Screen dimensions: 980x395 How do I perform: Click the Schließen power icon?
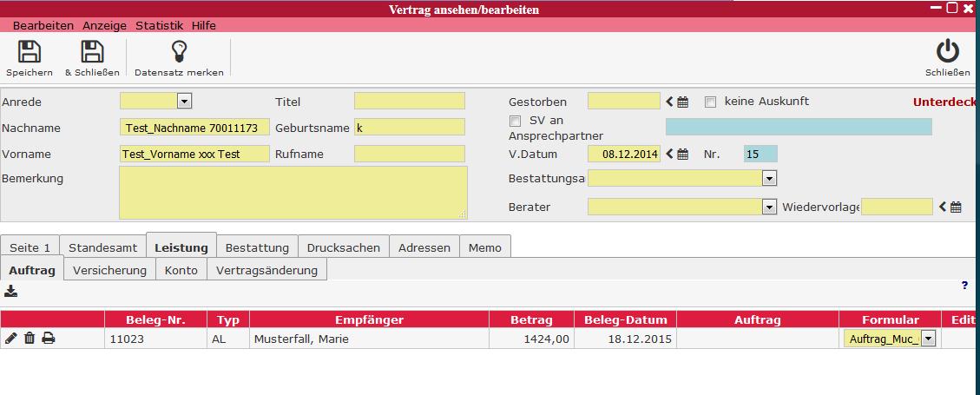click(947, 52)
